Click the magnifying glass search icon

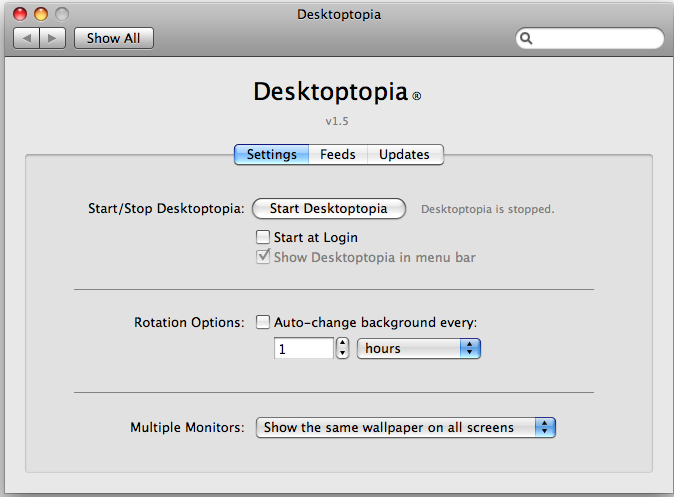click(x=526, y=38)
